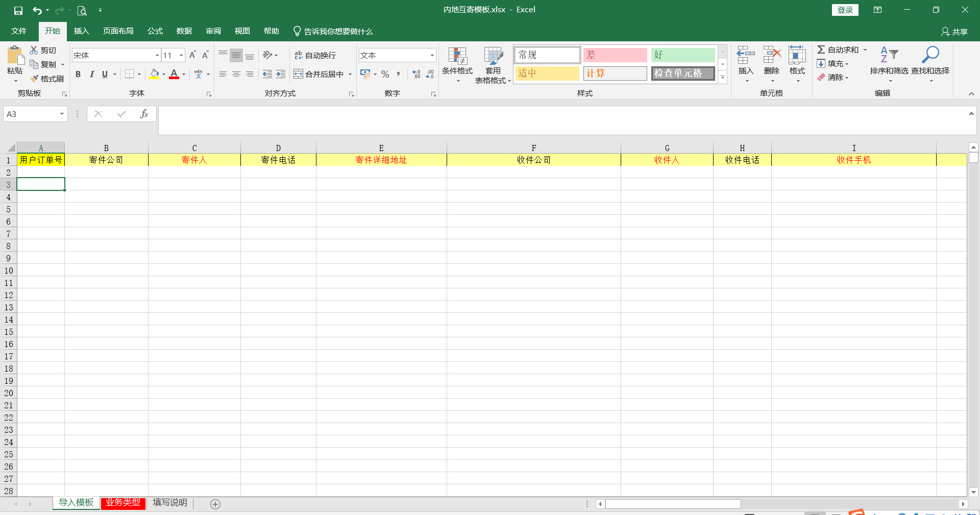Click the Insert Function fx icon
The width and height of the screenshot is (980, 515).
tap(144, 114)
